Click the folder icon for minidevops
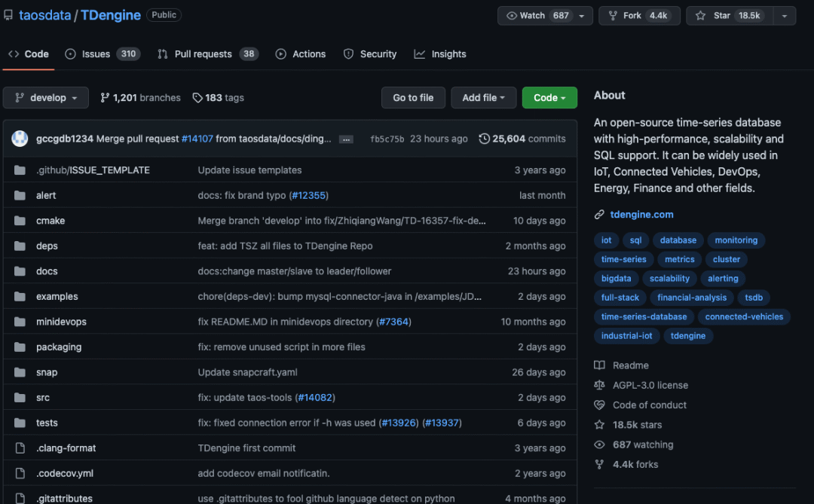The image size is (814, 504). click(x=20, y=321)
